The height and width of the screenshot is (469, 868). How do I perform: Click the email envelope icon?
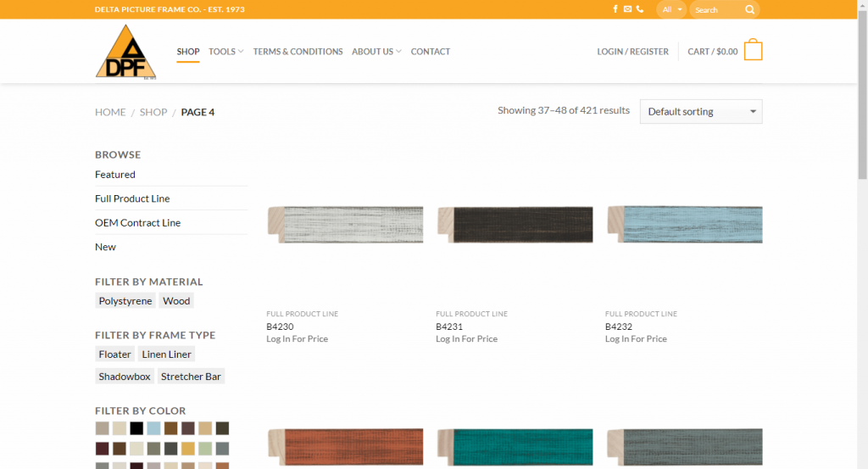pos(627,9)
